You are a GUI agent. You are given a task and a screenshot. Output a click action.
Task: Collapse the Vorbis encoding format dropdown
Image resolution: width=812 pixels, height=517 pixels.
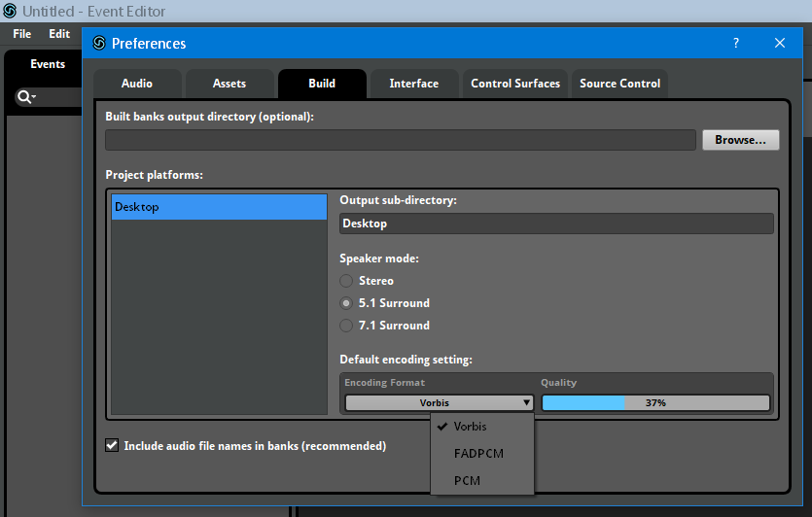(x=439, y=402)
